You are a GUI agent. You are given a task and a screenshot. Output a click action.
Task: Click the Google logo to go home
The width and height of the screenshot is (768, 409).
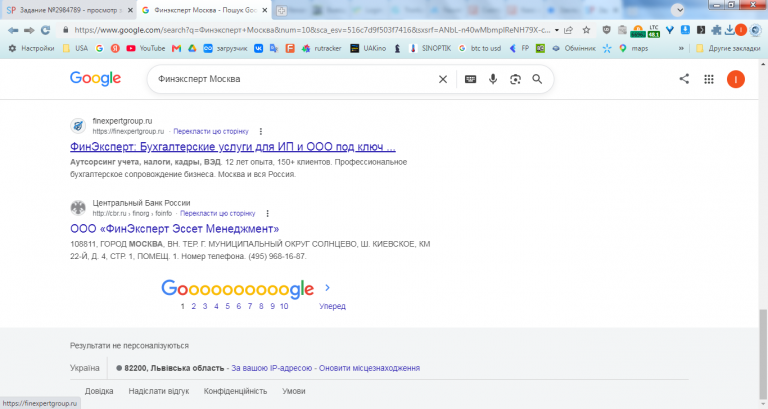(96, 79)
